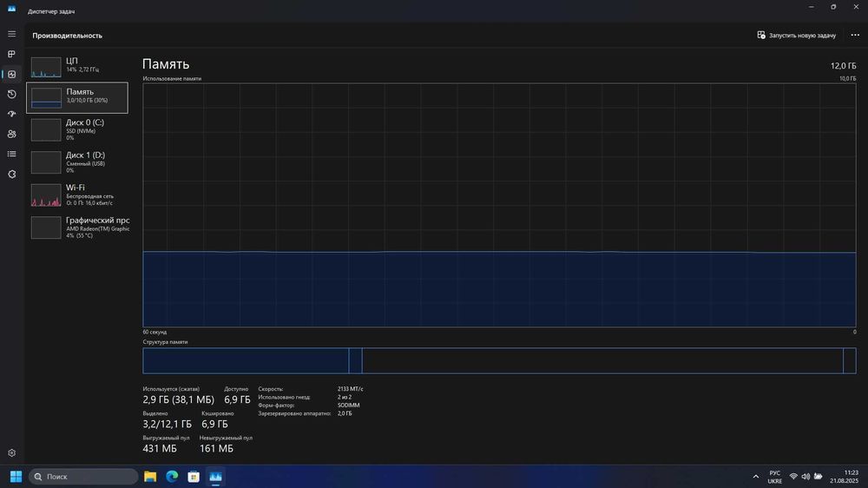868x488 pixels.
Task: Open File Explorer from the taskbar
Action: pos(150,477)
